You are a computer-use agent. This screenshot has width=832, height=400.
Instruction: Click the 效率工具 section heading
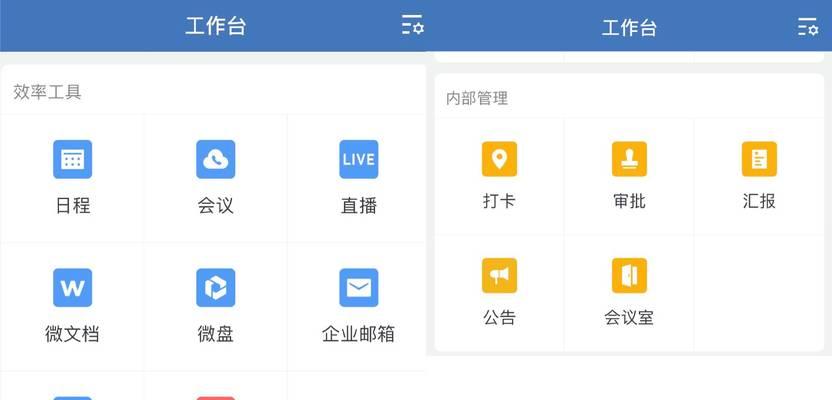[x=47, y=92]
